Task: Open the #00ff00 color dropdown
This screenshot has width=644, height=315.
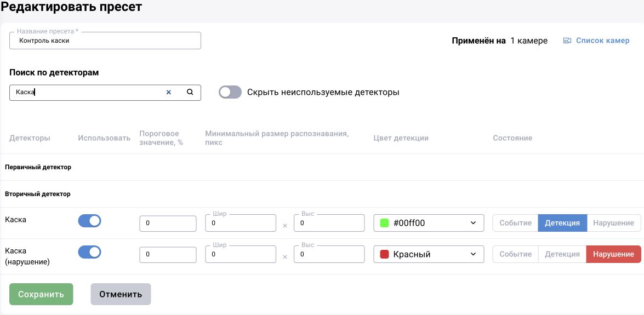Action: [x=429, y=223]
